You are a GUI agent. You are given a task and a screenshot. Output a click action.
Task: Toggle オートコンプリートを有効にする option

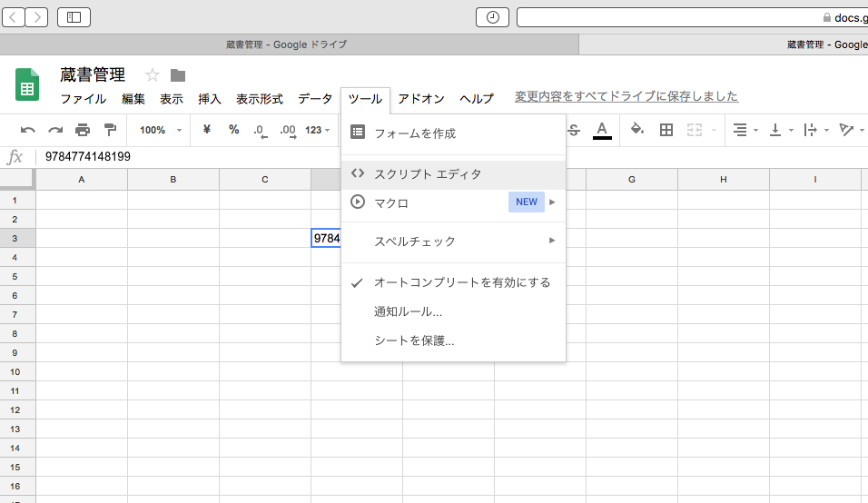[x=462, y=282]
